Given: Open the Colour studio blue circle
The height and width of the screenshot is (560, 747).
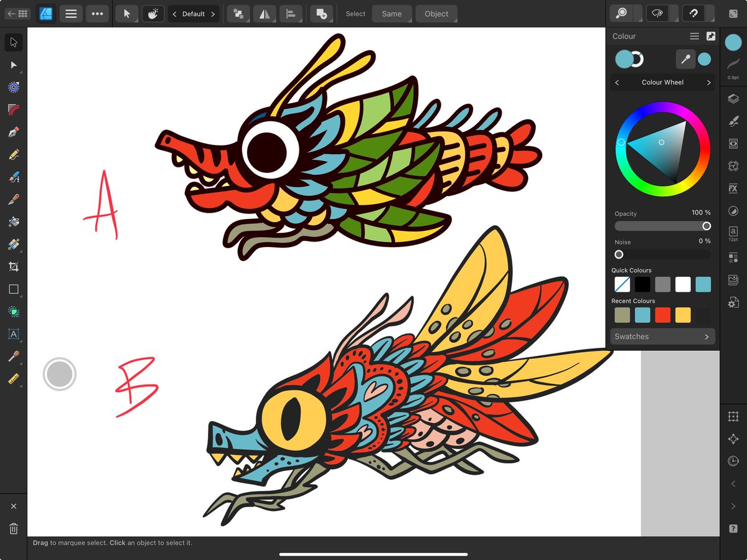Looking at the screenshot, I should coord(733,43).
